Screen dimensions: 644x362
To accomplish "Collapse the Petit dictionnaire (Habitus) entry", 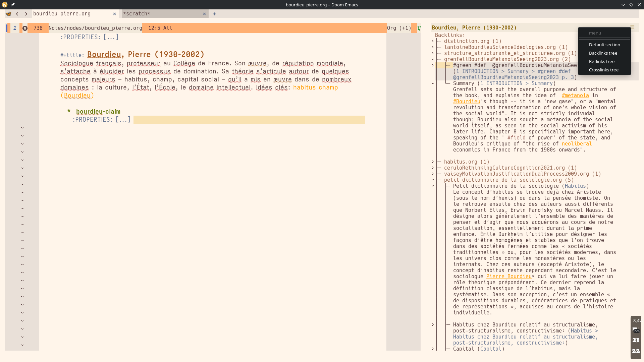I will 433,186.
